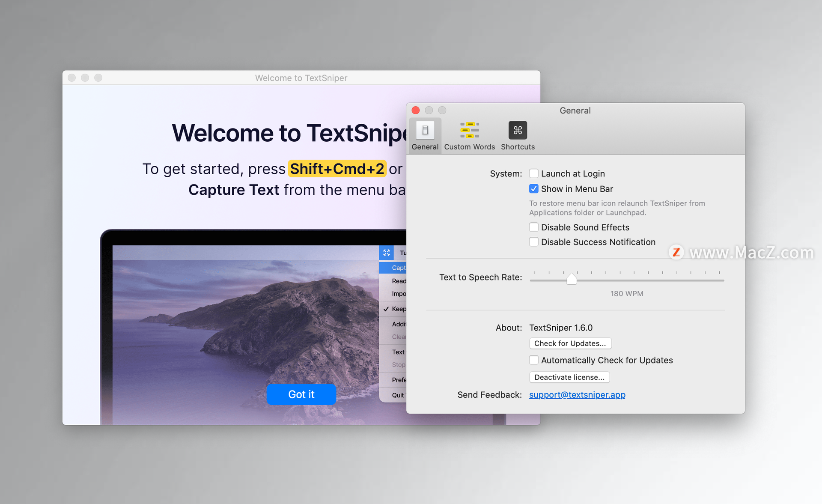This screenshot has width=822, height=504.
Task: Enable Launch at Login
Action: coord(534,173)
